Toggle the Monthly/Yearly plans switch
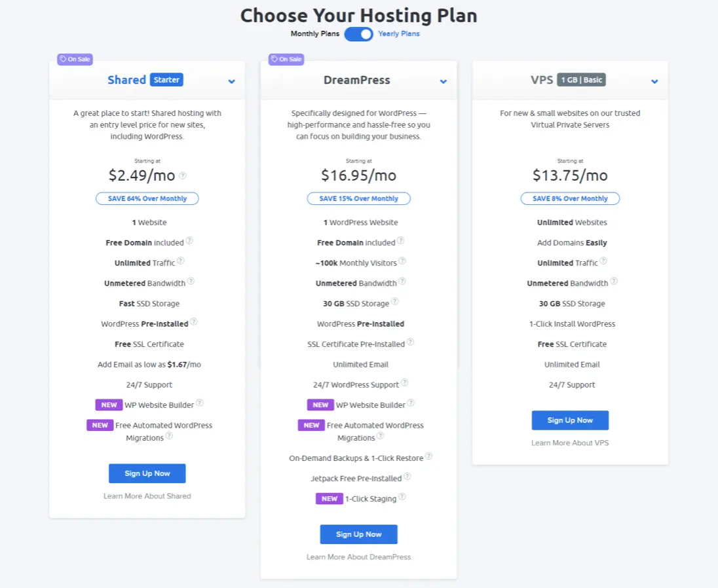 click(358, 34)
